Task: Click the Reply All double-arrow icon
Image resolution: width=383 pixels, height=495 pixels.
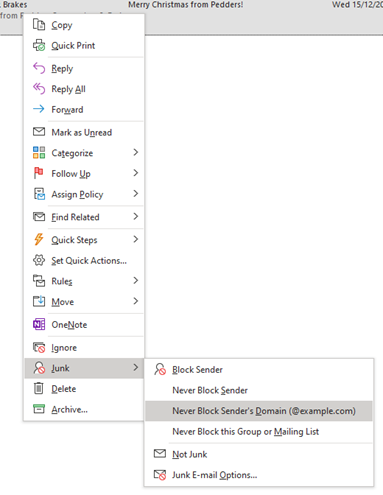Action: tap(39, 89)
